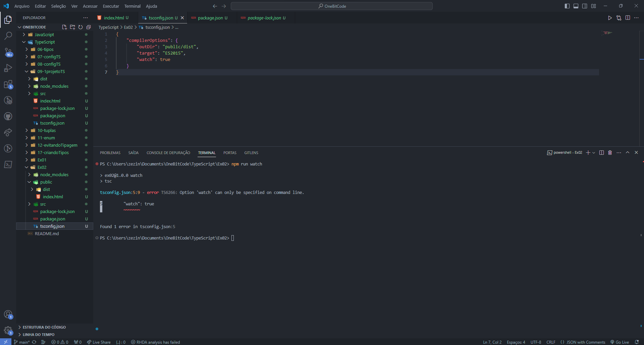Open the Seleção menu
Screen dimensions: 644x345
coord(58,6)
